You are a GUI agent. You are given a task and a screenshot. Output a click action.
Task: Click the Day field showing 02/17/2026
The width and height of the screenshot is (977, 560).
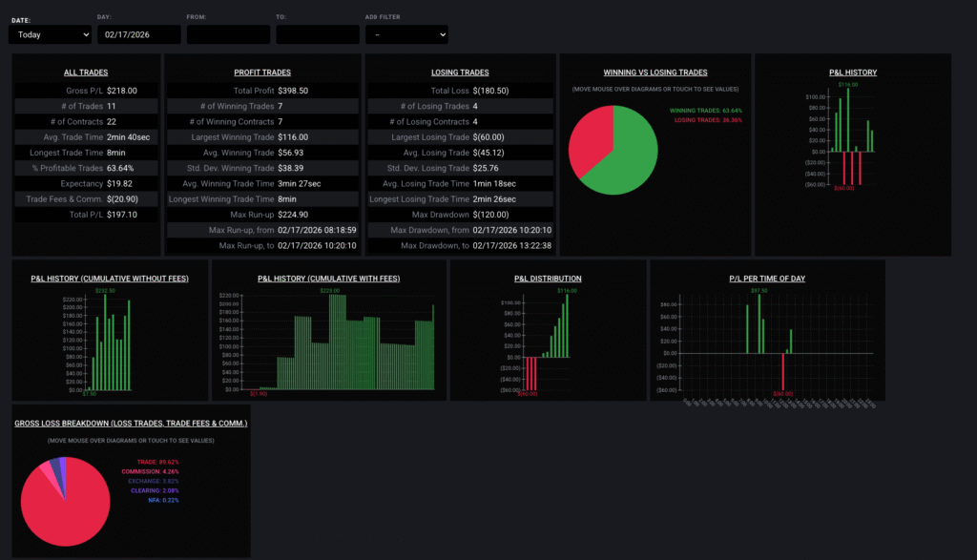(x=139, y=35)
